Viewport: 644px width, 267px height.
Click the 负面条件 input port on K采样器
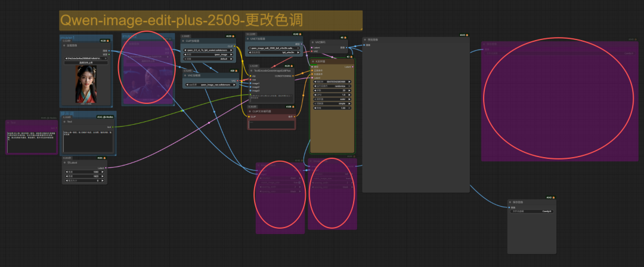click(x=312, y=74)
